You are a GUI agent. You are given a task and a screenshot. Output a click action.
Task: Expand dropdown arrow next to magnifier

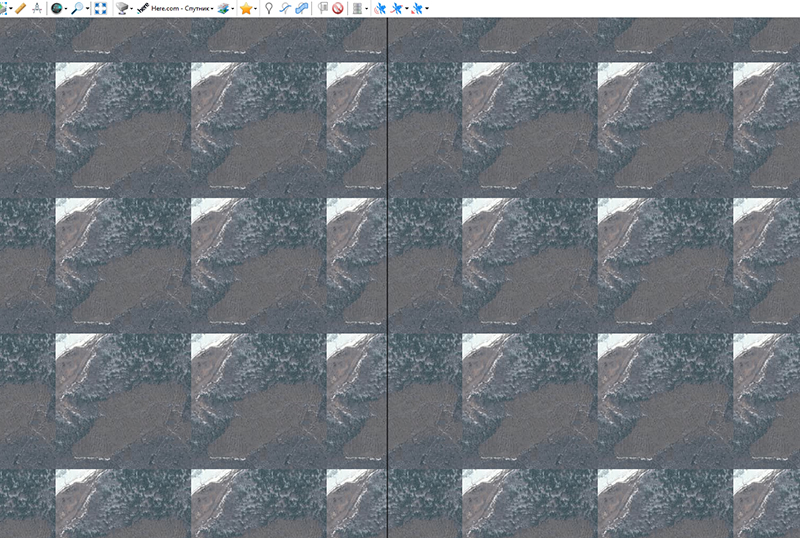88,9
